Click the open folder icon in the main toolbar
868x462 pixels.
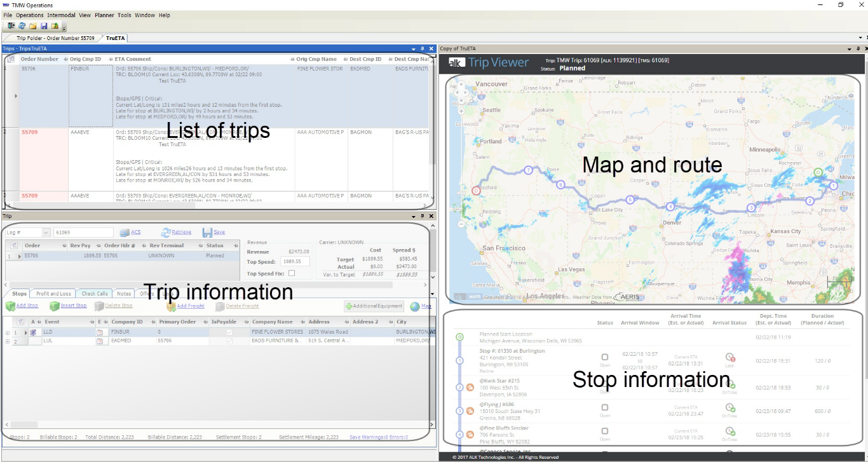32,26
